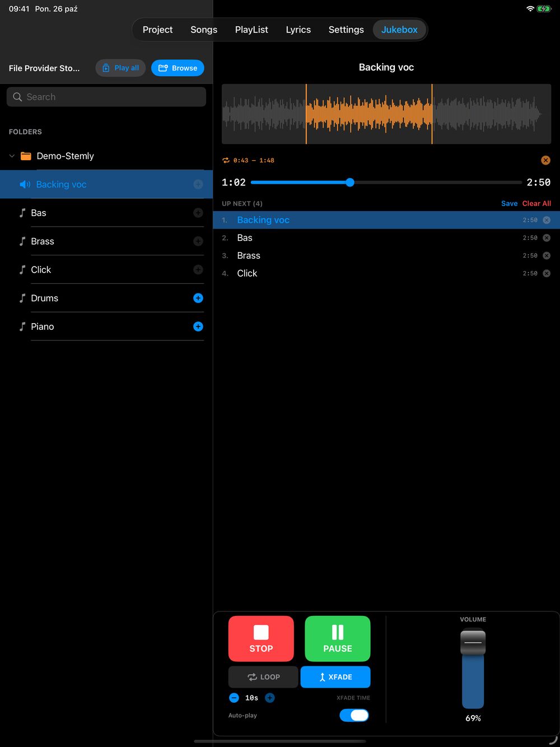
Task: Click the plus icon beside Brass file
Action: click(198, 241)
